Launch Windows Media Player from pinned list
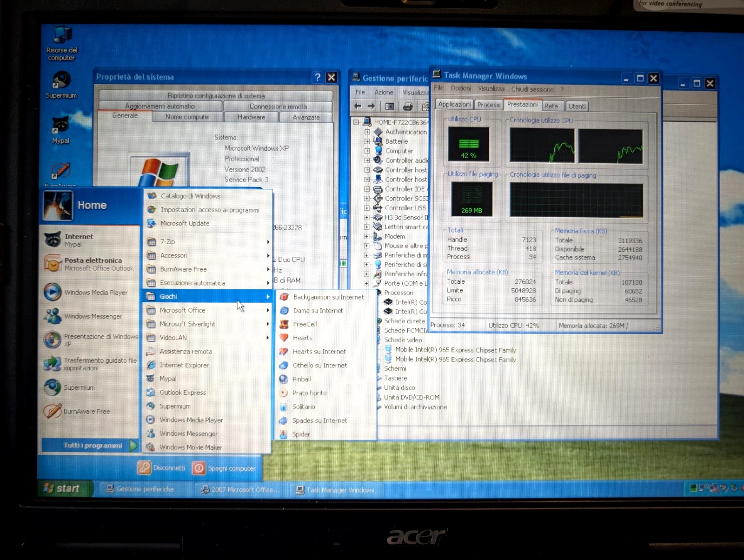 point(91,292)
